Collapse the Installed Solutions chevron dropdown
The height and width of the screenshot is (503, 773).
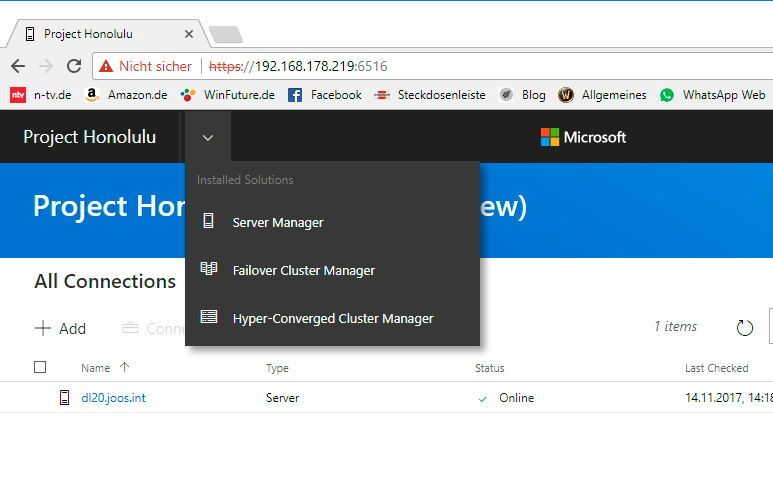point(208,137)
